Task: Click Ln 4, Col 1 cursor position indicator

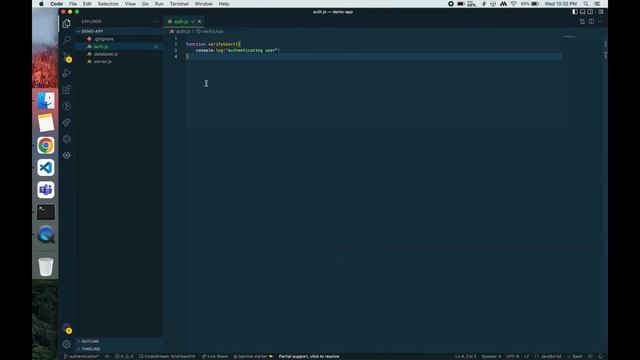Action: [x=466, y=356]
